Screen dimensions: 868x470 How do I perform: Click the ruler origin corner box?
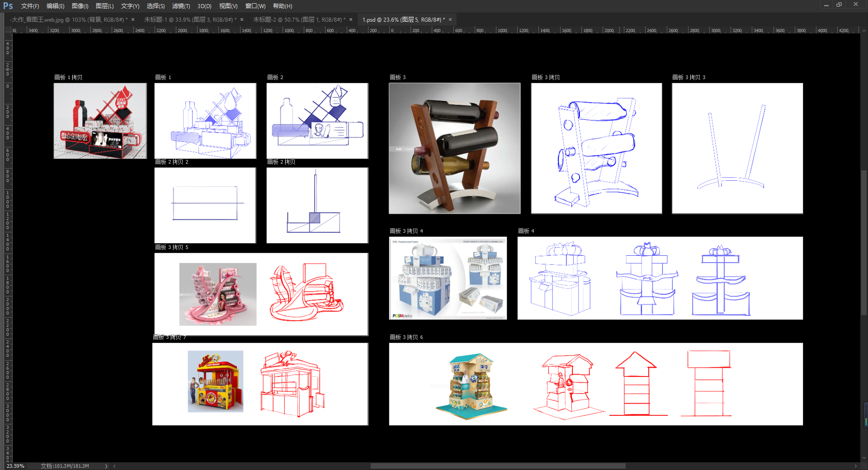click(x=8, y=30)
